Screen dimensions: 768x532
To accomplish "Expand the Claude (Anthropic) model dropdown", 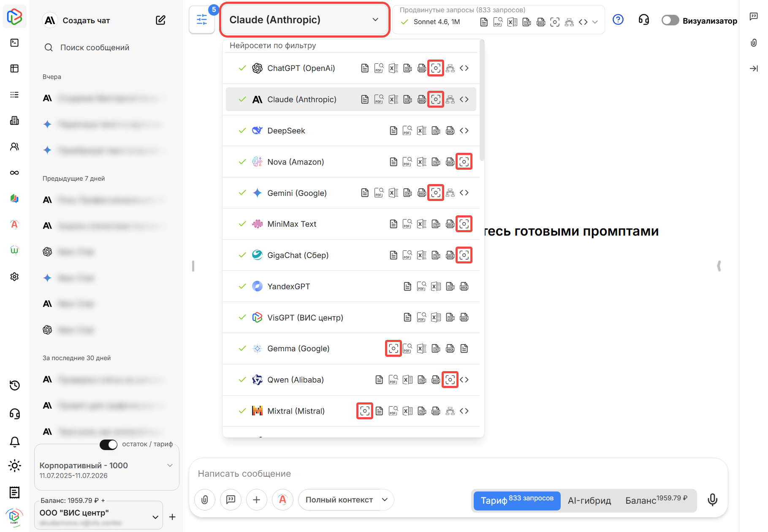I will tap(304, 20).
